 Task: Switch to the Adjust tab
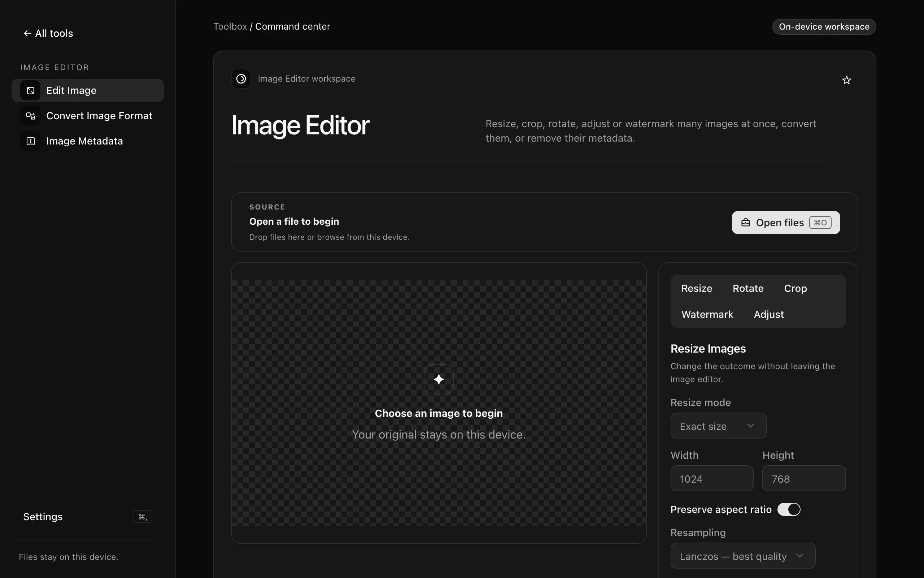(x=768, y=314)
